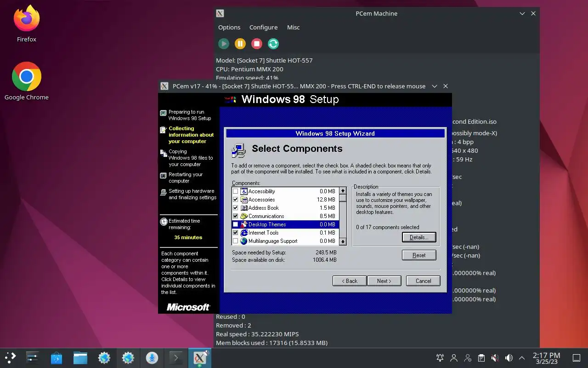Image resolution: width=588 pixels, height=368 pixels.
Task: Select the Internet Tools row text
Action: [263, 233]
